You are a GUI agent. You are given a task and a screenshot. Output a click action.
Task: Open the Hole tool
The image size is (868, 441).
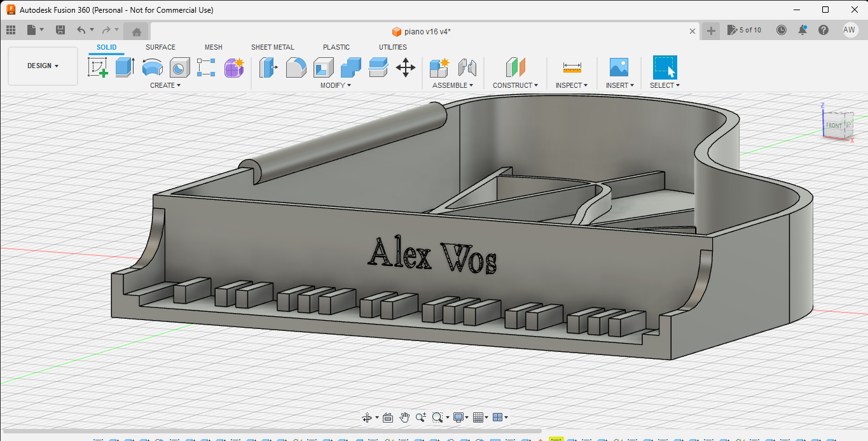179,67
